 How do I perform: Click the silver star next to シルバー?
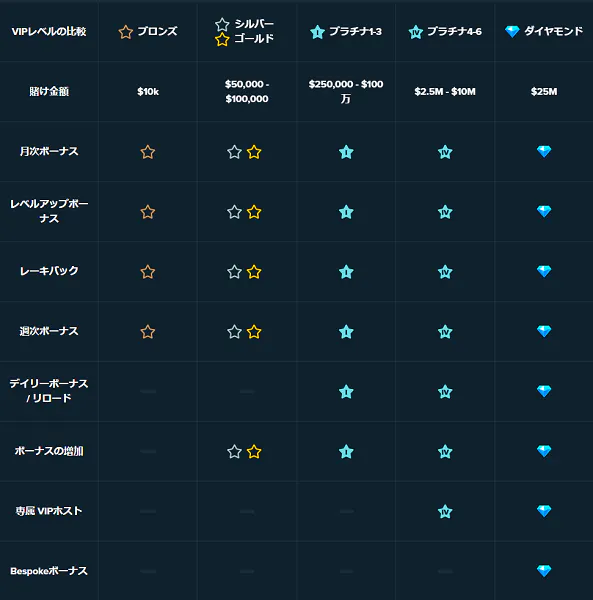[x=222, y=24]
